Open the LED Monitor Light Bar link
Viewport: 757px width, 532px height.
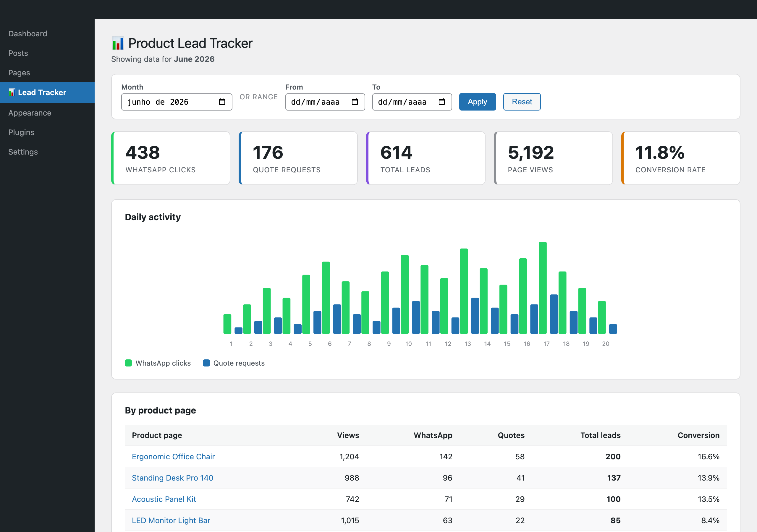click(171, 520)
